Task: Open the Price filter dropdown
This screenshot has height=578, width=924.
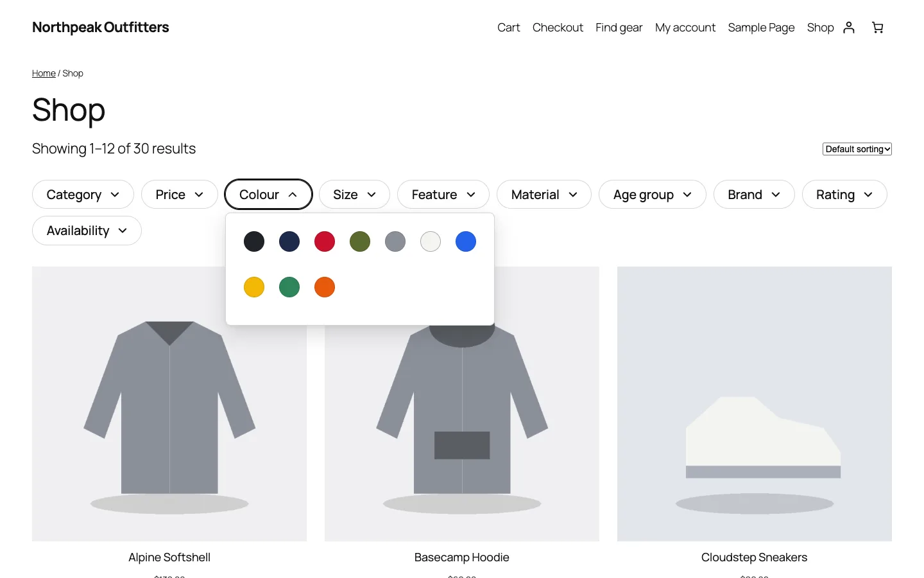Action: (x=180, y=195)
